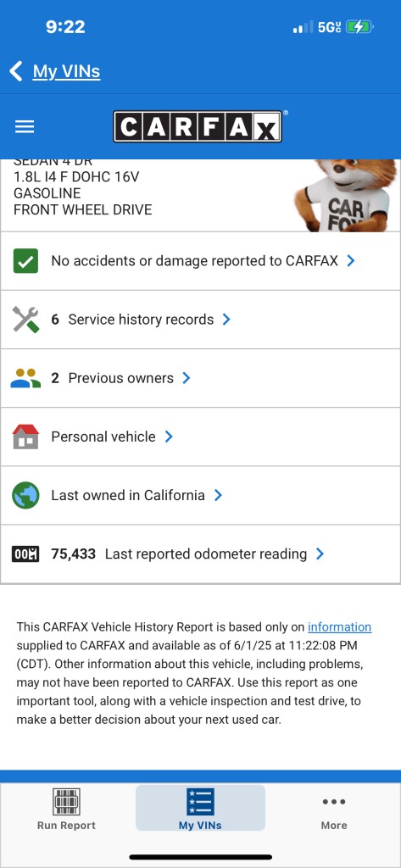Tap the wrench service history icon
The image size is (401, 868).
coord(25,320)
